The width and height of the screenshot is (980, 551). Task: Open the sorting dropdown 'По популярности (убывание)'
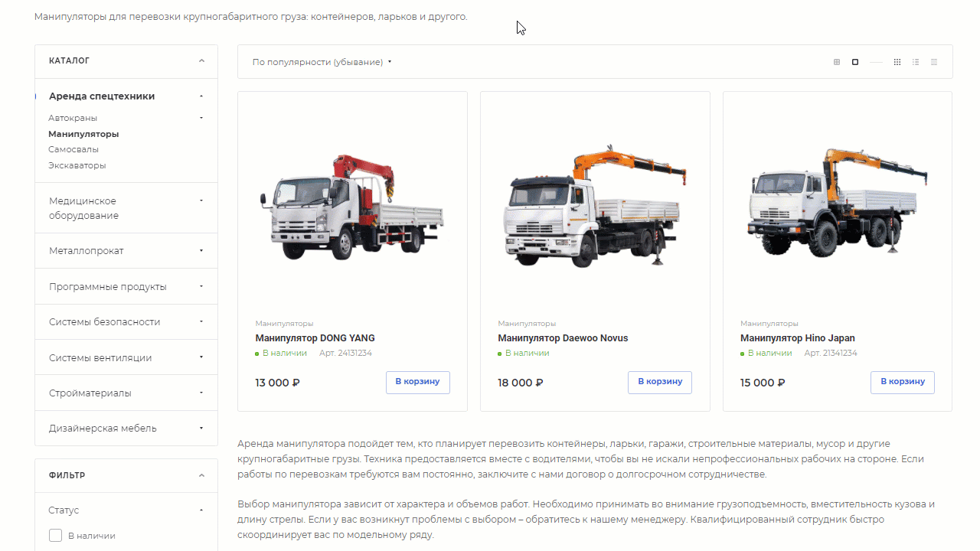[322, 62]
